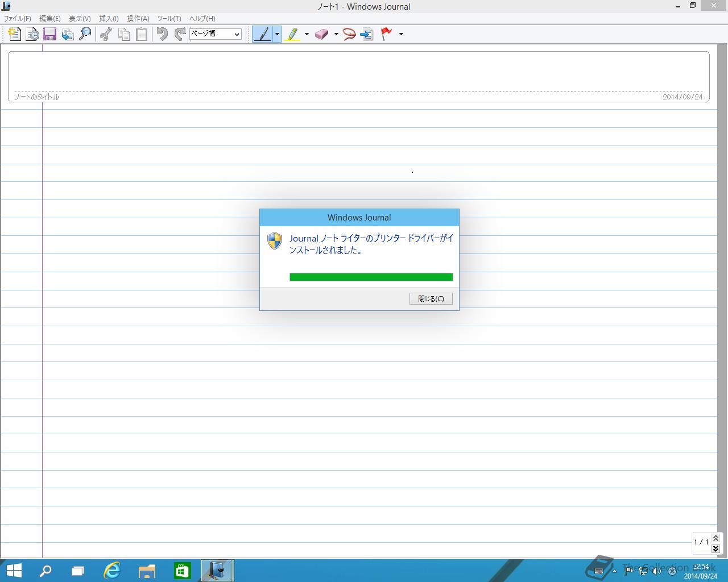
Task: Click the import icon beside Save
Action: click(x=68, y=34)
